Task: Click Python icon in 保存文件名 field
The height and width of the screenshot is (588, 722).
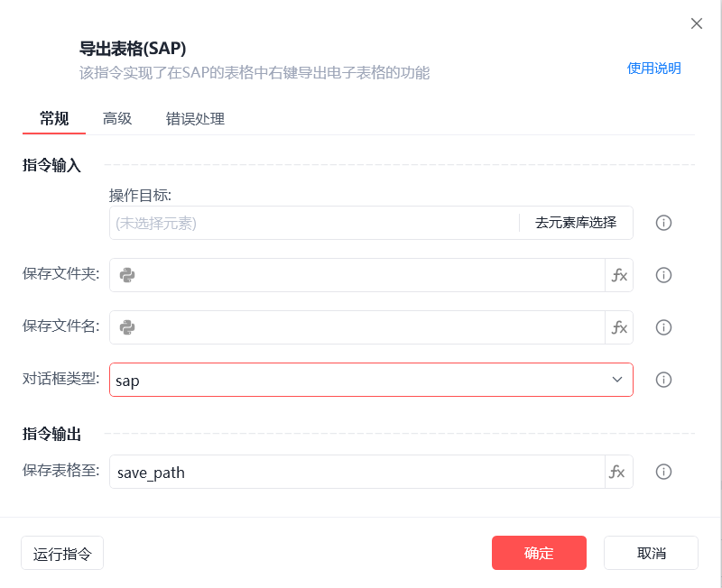Action: pos(127,327)
